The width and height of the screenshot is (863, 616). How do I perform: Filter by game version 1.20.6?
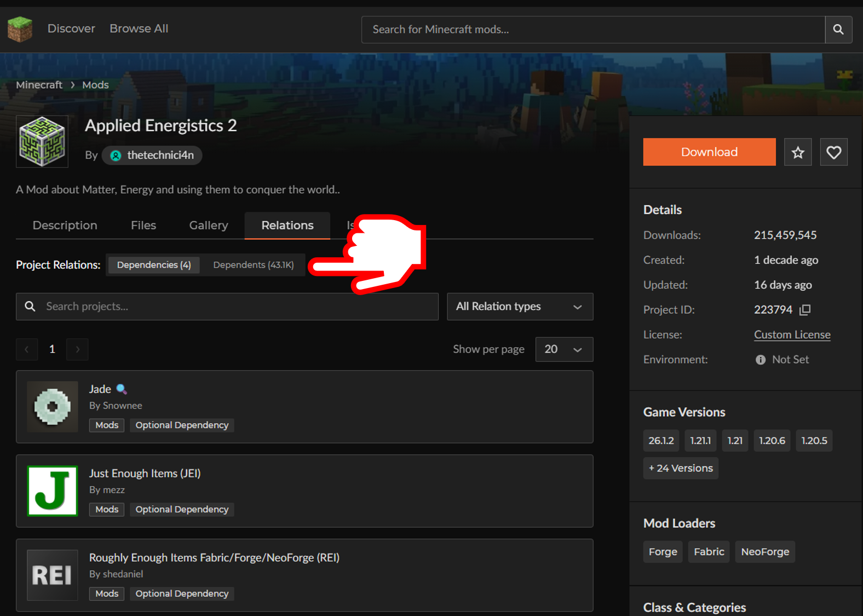click(772, 441)
